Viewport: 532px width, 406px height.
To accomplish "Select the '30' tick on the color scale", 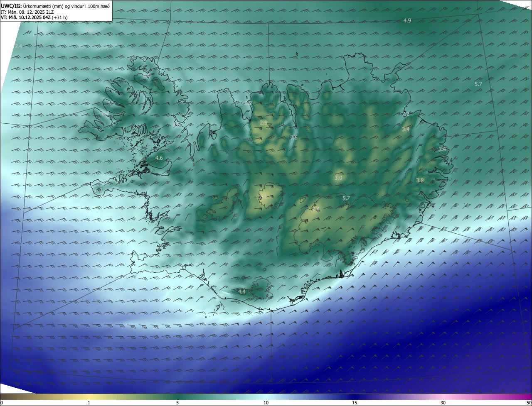I will [x=443, y=403].
